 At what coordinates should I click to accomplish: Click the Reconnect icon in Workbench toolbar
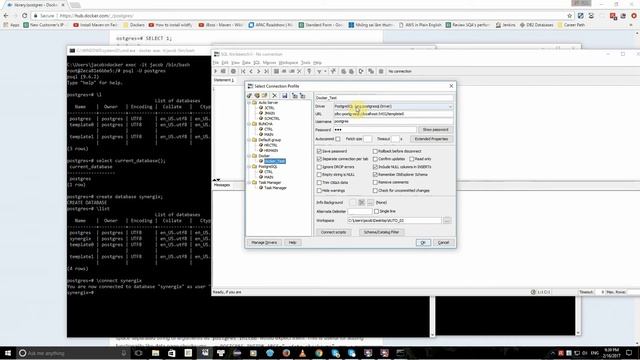click(x=361, y=71)
